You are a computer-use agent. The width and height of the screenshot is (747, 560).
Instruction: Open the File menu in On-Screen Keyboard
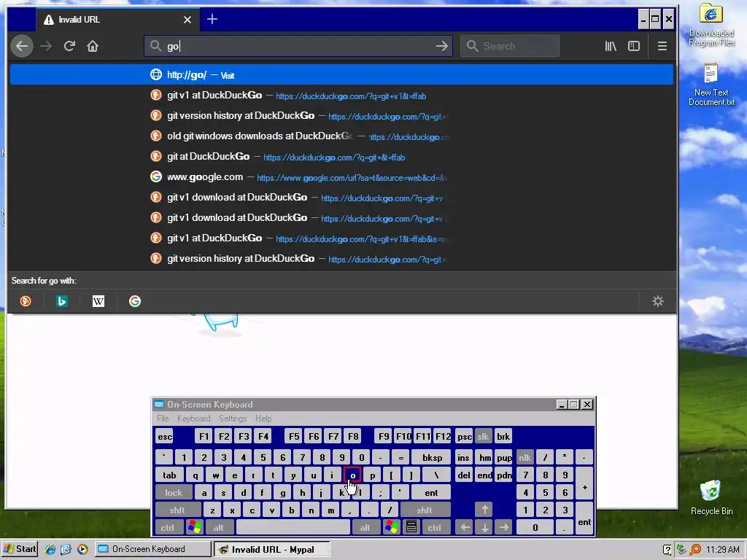[x=163, y=418]
